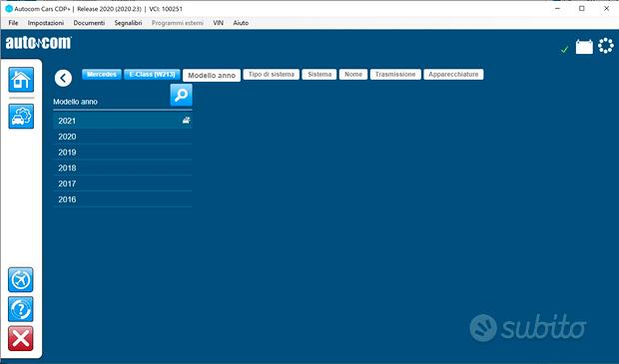Select the Tipo di sistema step
The height and width of the screenshot is (364, 619).
point(272,74)
